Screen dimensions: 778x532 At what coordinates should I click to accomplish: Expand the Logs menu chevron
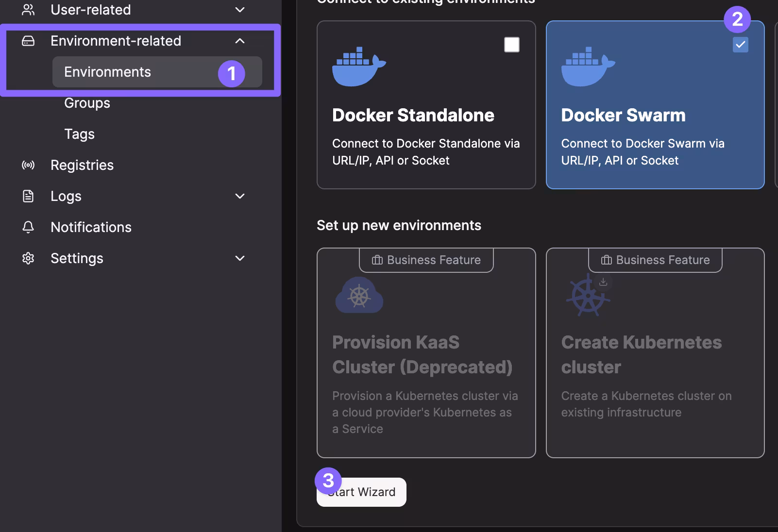pos(240,196)
